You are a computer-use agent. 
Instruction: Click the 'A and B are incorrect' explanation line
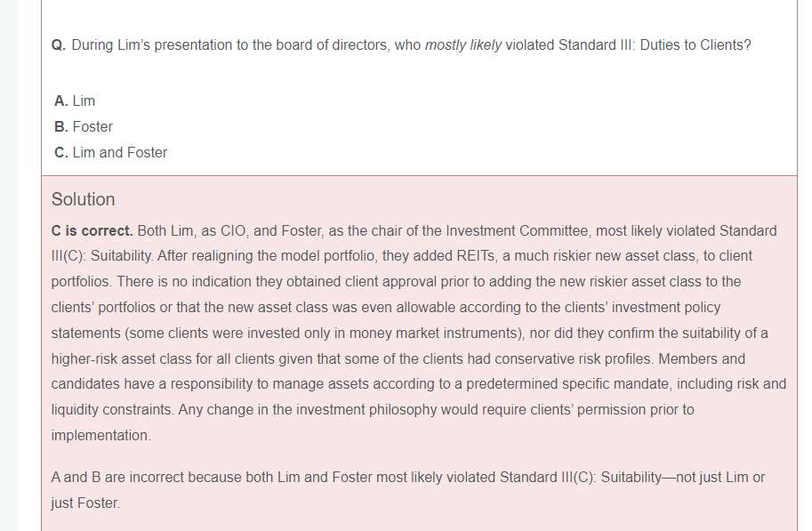[407, 477]
